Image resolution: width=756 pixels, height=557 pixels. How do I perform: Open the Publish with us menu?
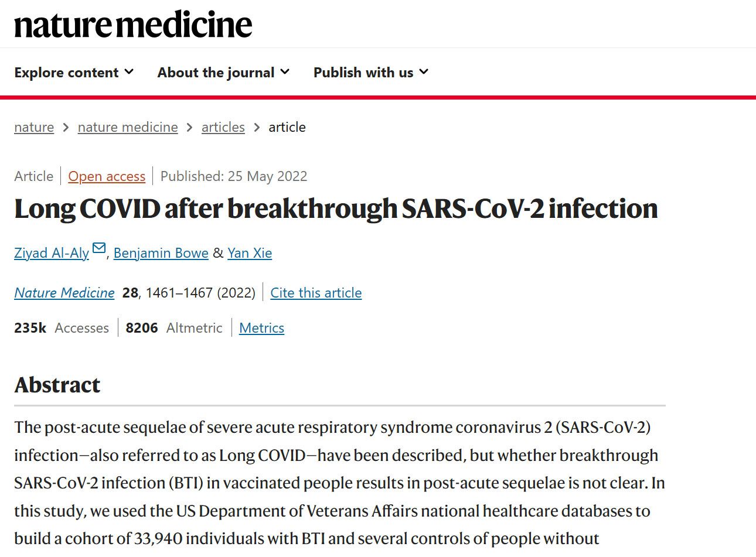point(371,73)
